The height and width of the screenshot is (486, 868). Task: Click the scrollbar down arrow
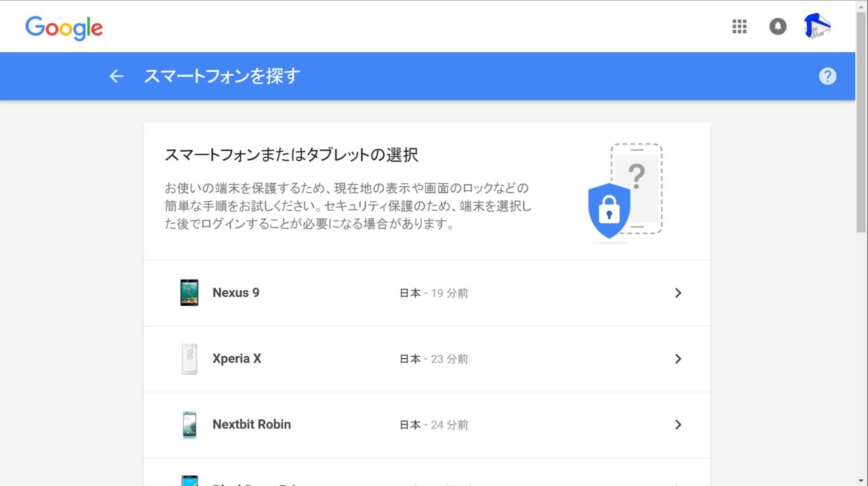pos(861,480)
